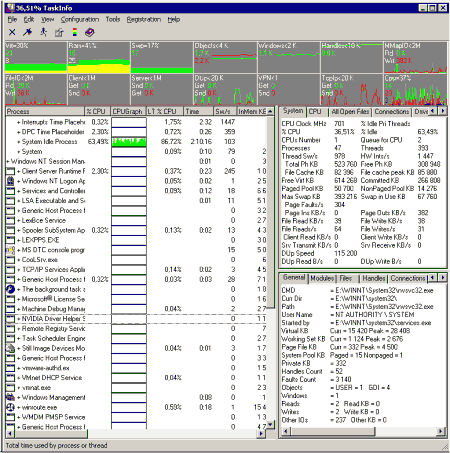This screenshot has width=450, height=453.
Task: Open Connections tab beside All Open Files
Action: point(392,112)
